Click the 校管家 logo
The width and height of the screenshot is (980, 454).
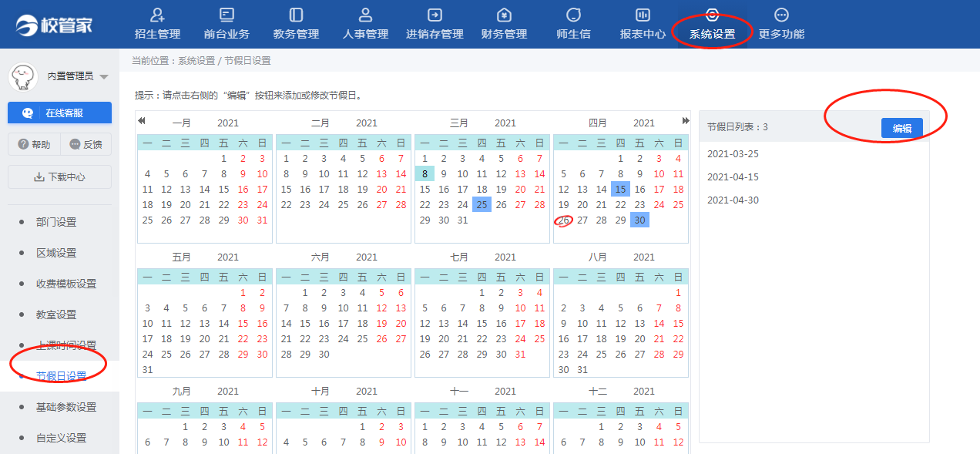(x=54, y=25)
